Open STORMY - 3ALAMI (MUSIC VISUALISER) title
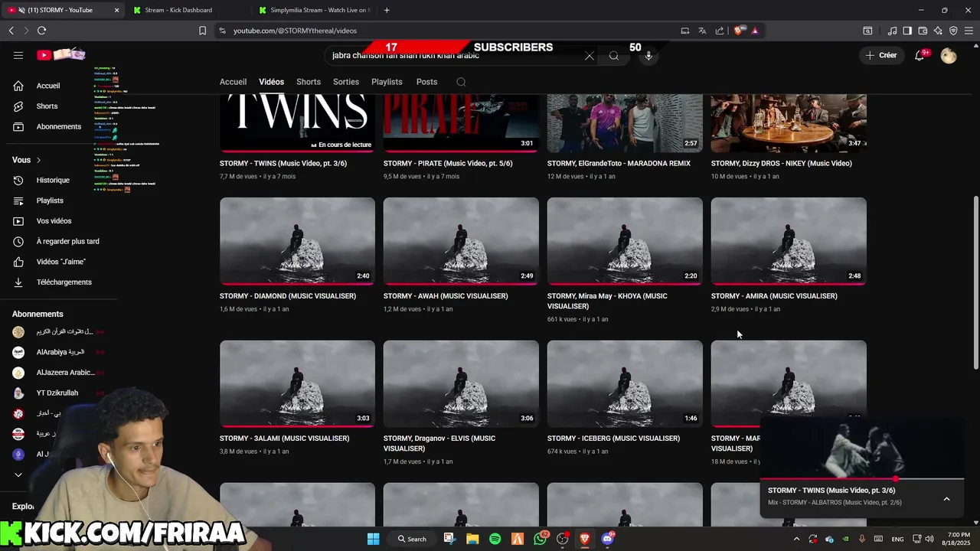980x551 pixels. (x=284, y=439)
